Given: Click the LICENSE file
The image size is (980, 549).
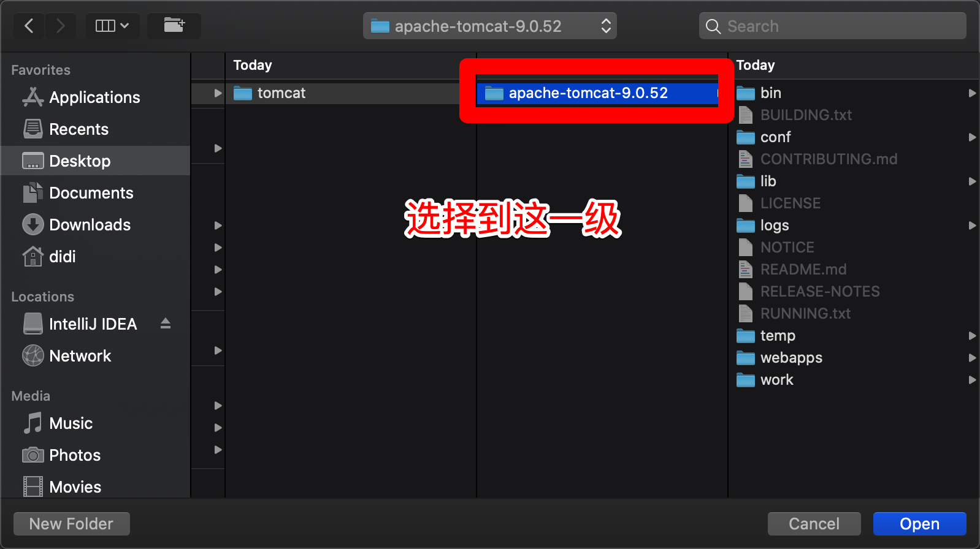Looking at the screenshot, I should [854, 203].
